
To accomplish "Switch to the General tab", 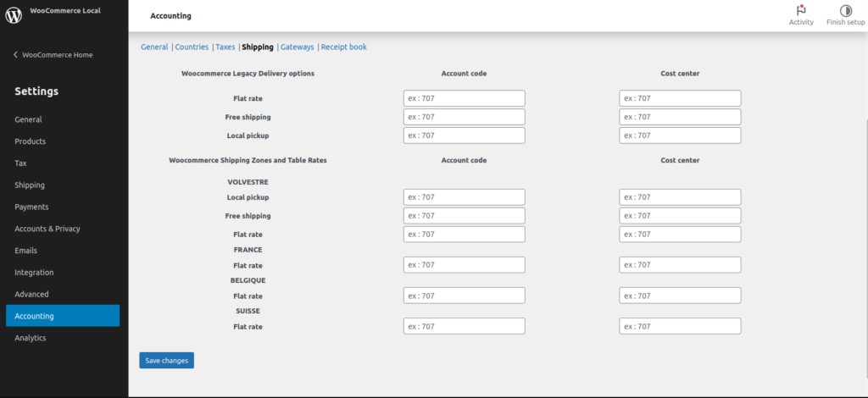I will click(154, 47).
